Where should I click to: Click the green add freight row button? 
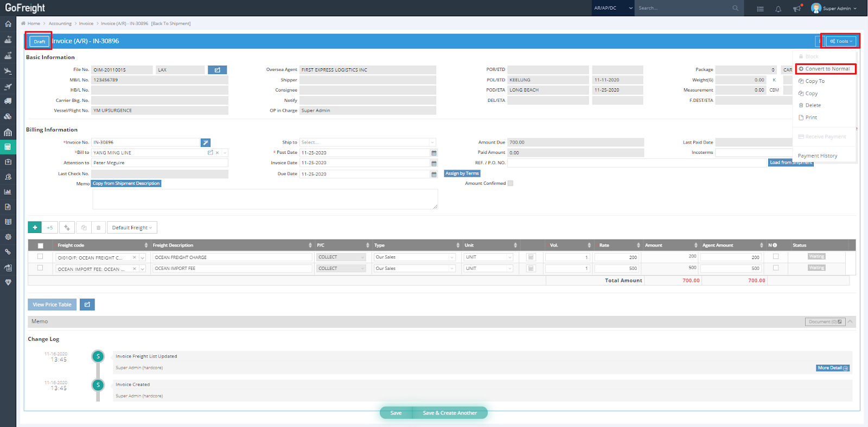coord(35,228)
